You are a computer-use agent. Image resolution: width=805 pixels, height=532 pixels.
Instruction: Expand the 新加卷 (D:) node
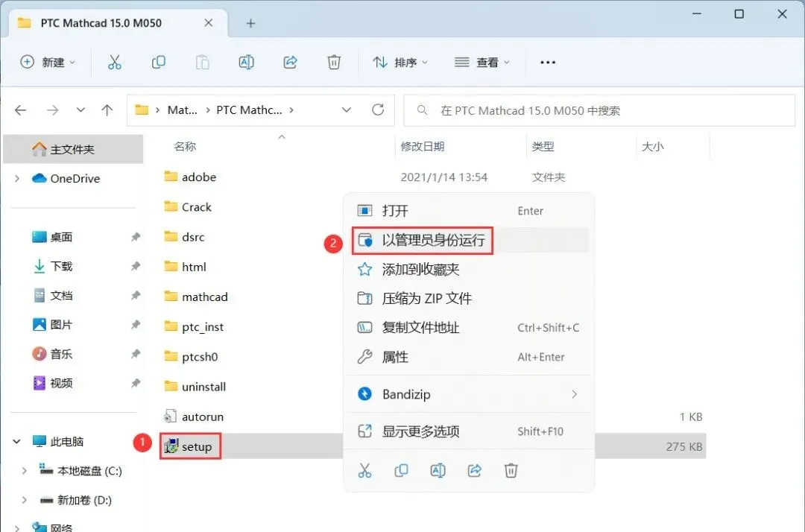point(24,500)
